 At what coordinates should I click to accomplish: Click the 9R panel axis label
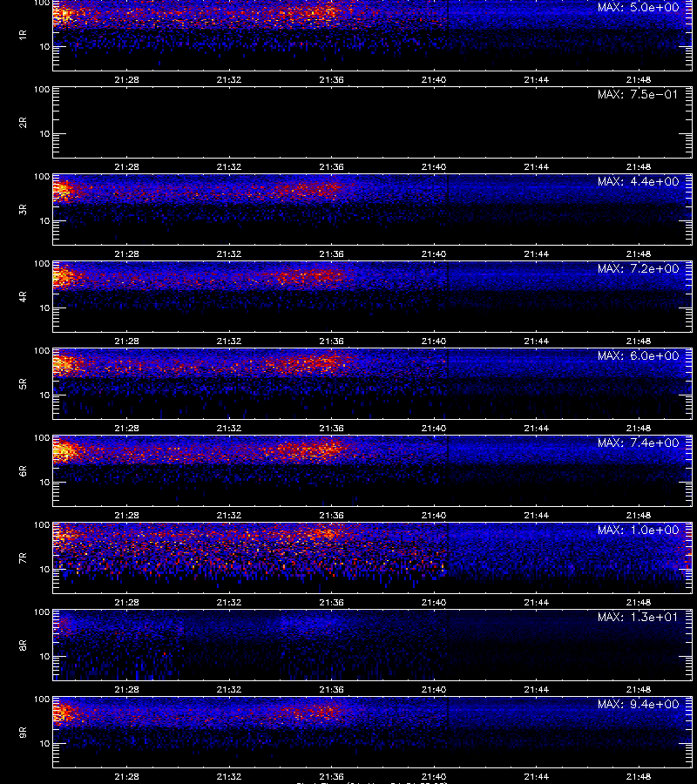click(23, 732)
